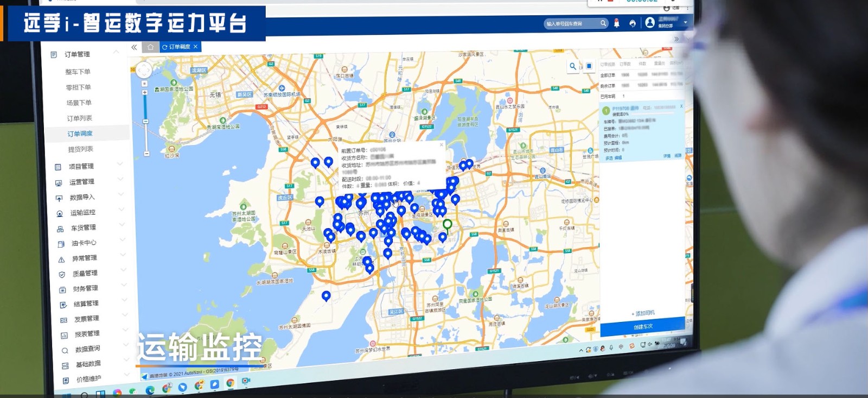This screenshot has width=868, height=398.
Task: Switch to the 订单调度 tab
Action: coord(179,47)
